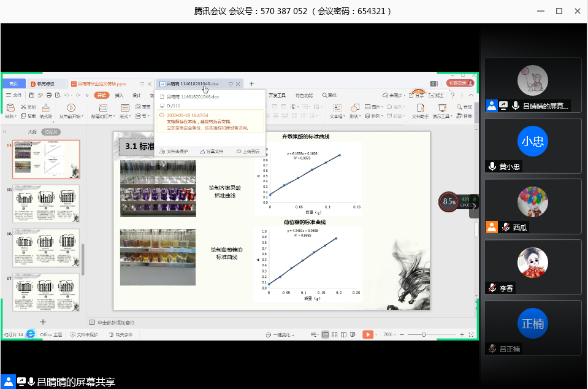Click the Text Box (文本框) icon

coord(336,108)
